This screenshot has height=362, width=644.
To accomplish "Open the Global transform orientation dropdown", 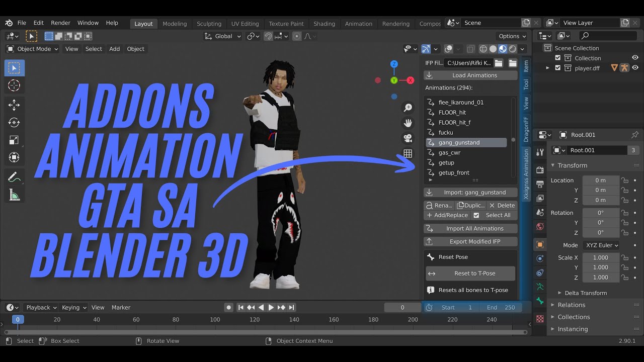I will click(223, 36).
